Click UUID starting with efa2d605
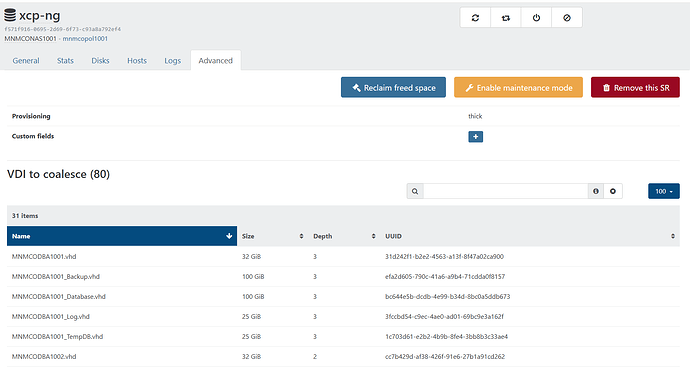The width and height of the screenshot is (690, 367). pos(445,277)
